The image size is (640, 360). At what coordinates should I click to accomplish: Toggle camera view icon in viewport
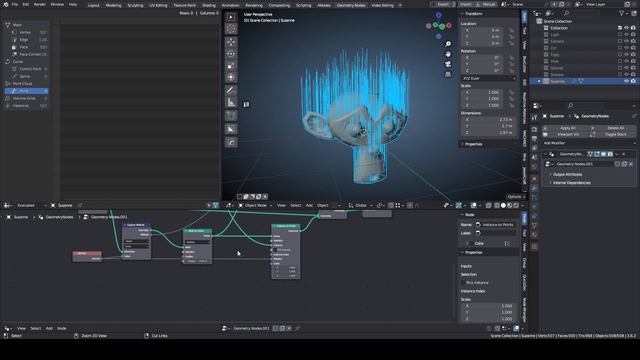[x=448, y=64]
